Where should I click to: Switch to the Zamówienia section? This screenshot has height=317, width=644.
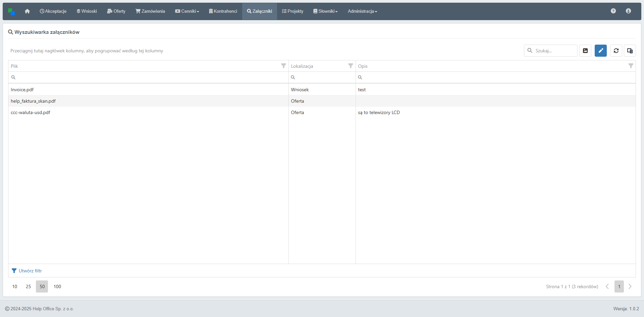150,11
